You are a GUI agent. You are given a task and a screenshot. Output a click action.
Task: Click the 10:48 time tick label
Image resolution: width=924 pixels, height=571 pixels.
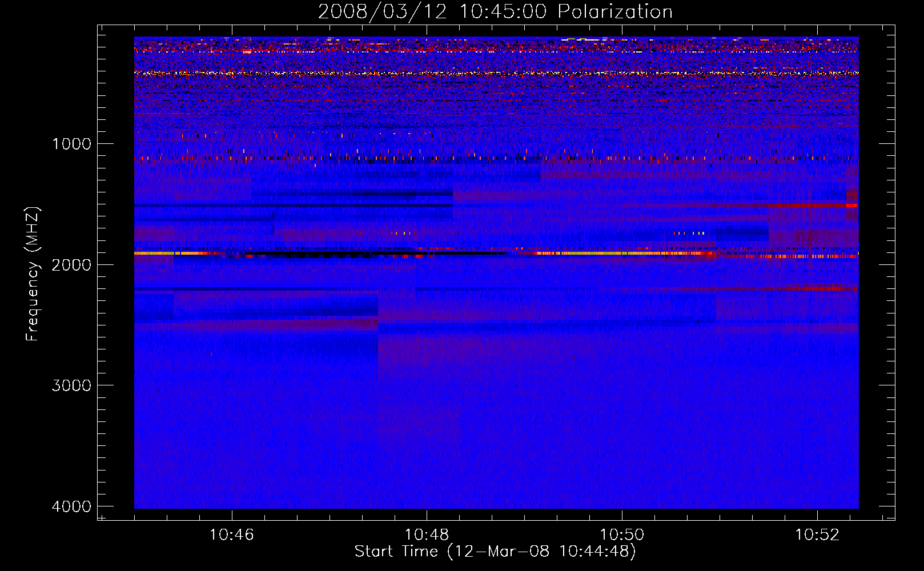coord(427,535)
